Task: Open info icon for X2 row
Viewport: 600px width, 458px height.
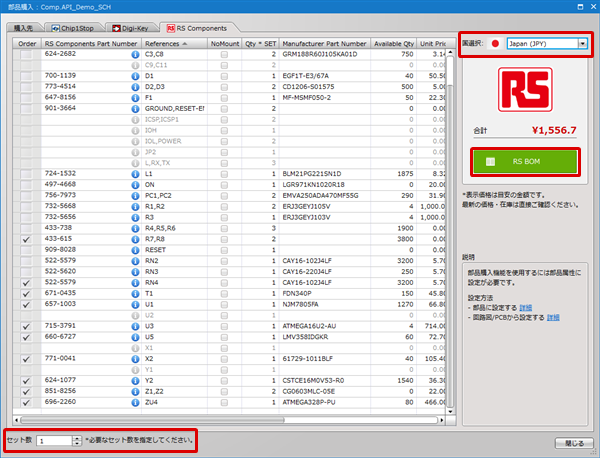Action: [x=135, y=359]
